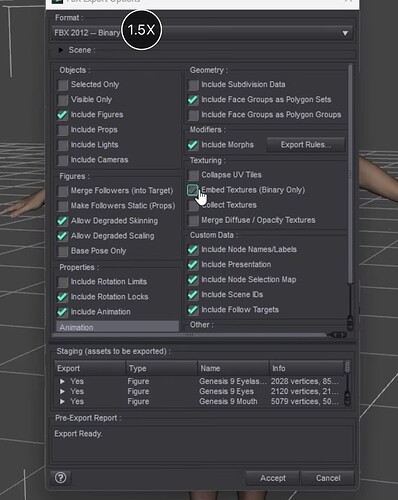Disable Include Node Selection Map

tap(193, 280)
